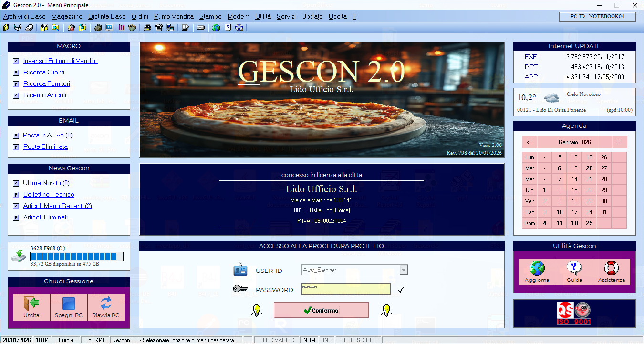Click the cash register icon in the toolbar
The image size is (644, 344).
[98, 28]
